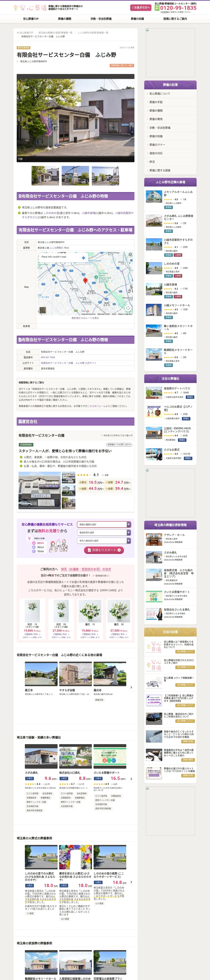Click 掲載情報に関するご案内 orange button
Viewport: 210px width, 980px height.
coord(122,65)
